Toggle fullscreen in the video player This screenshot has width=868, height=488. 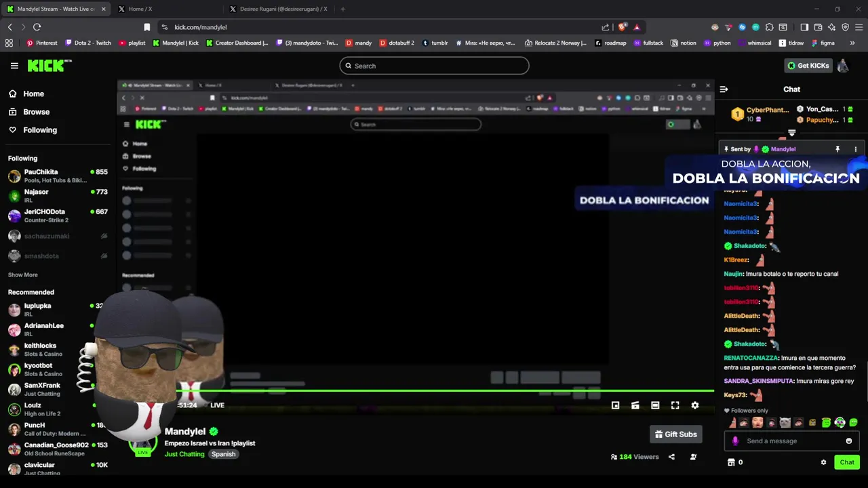(x=675, y=405)
